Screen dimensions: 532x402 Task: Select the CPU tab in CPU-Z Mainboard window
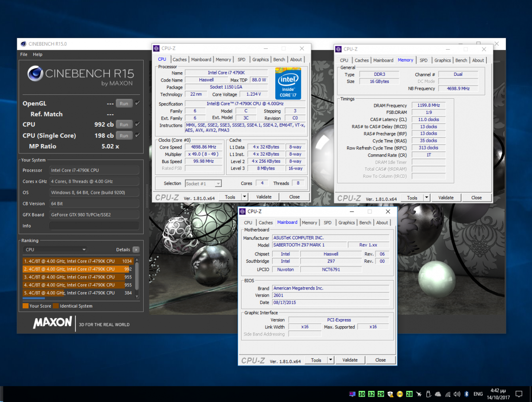248,222
